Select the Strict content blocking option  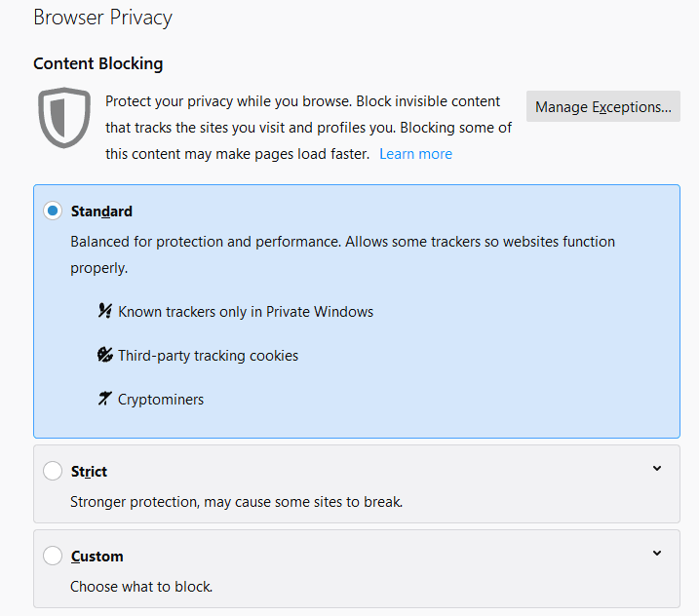pos(53,471)
